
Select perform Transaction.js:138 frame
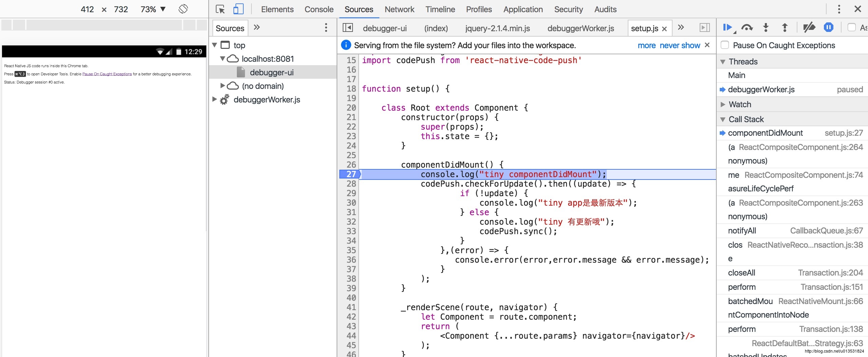(792, 329)
